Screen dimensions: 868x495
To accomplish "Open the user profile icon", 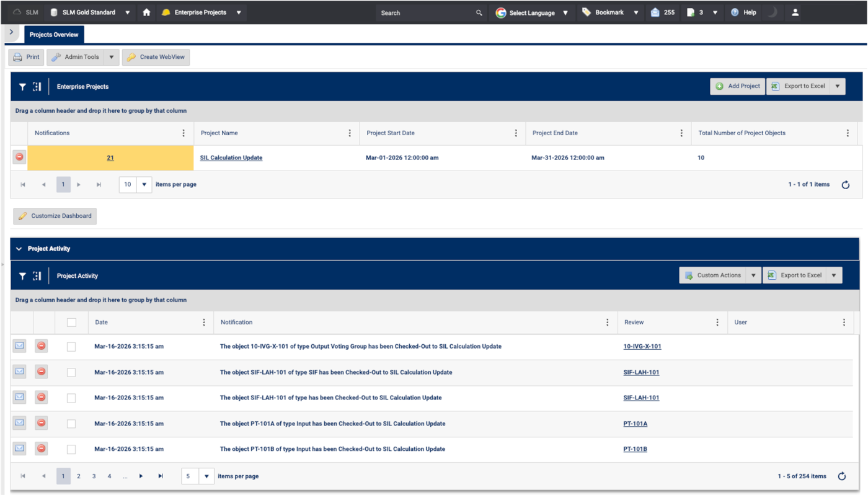I will [795, 12].
